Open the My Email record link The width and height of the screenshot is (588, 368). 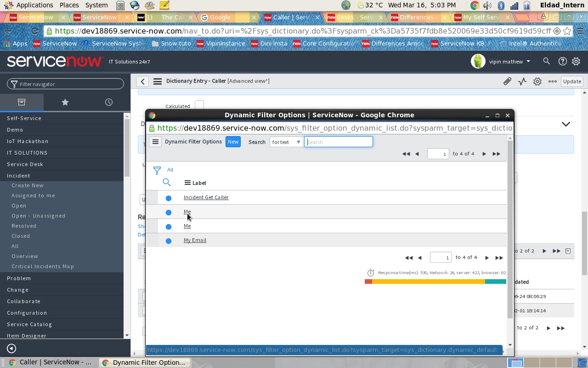pyautogui.click(x=195, y=240)
